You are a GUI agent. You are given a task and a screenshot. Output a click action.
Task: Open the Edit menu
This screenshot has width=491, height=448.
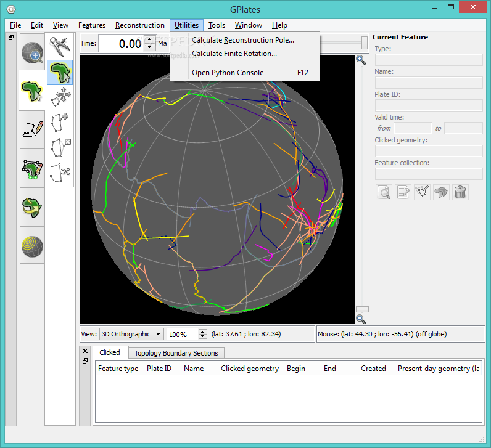click(x=37, y=25)
